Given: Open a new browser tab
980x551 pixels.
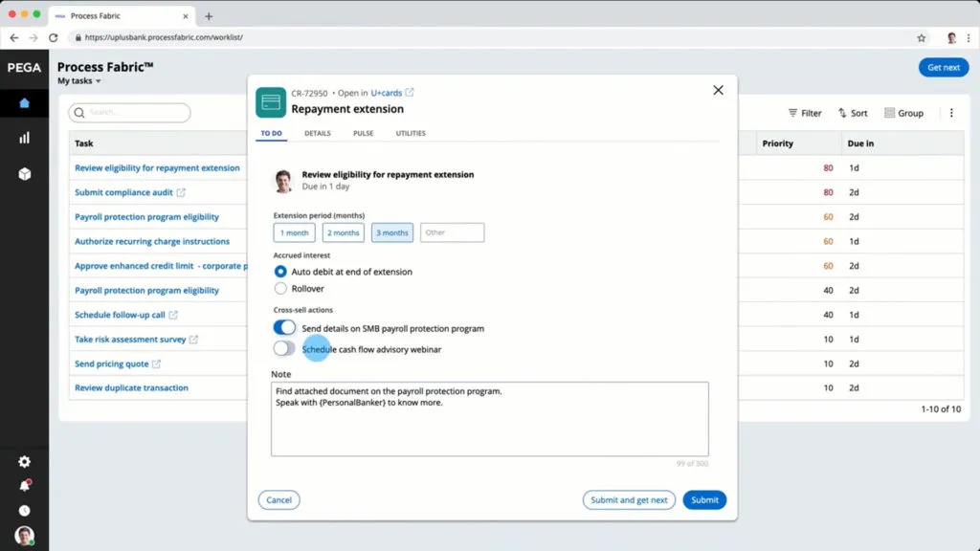Looking at the screenshot, I should 209,16.
